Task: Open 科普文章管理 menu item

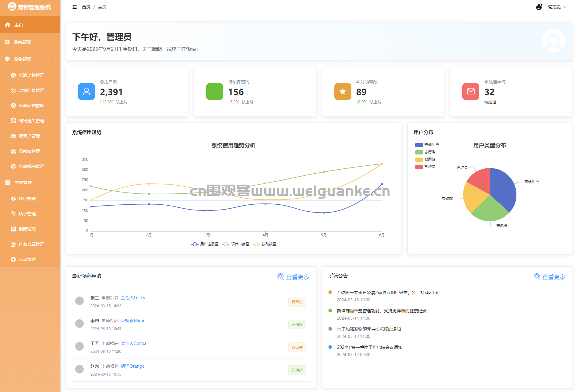Action: click(30, 244)
